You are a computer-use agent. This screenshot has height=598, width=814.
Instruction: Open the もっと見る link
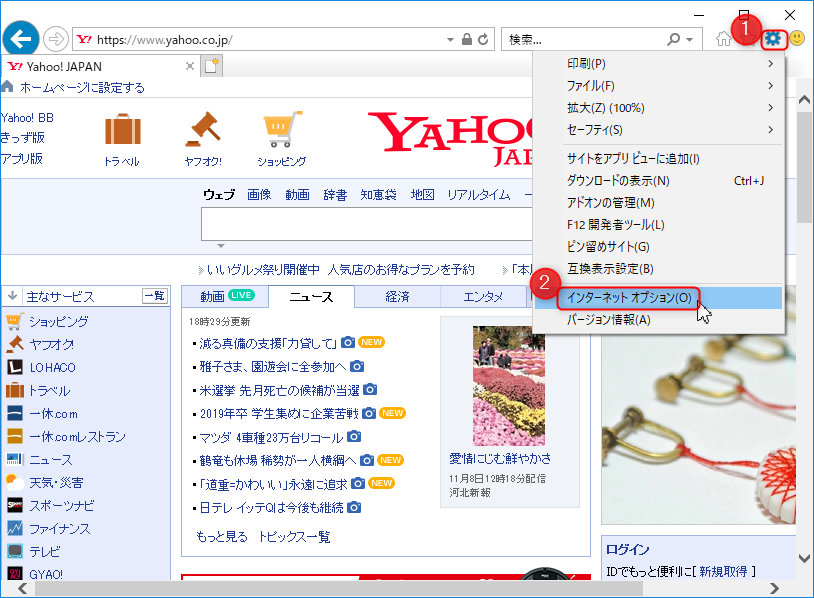[x=222, y=537]
